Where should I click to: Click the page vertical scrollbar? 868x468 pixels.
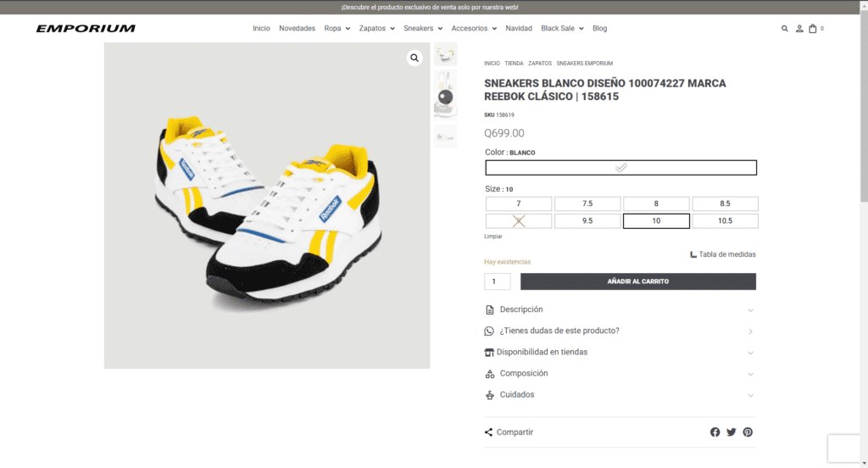point(864,105)
